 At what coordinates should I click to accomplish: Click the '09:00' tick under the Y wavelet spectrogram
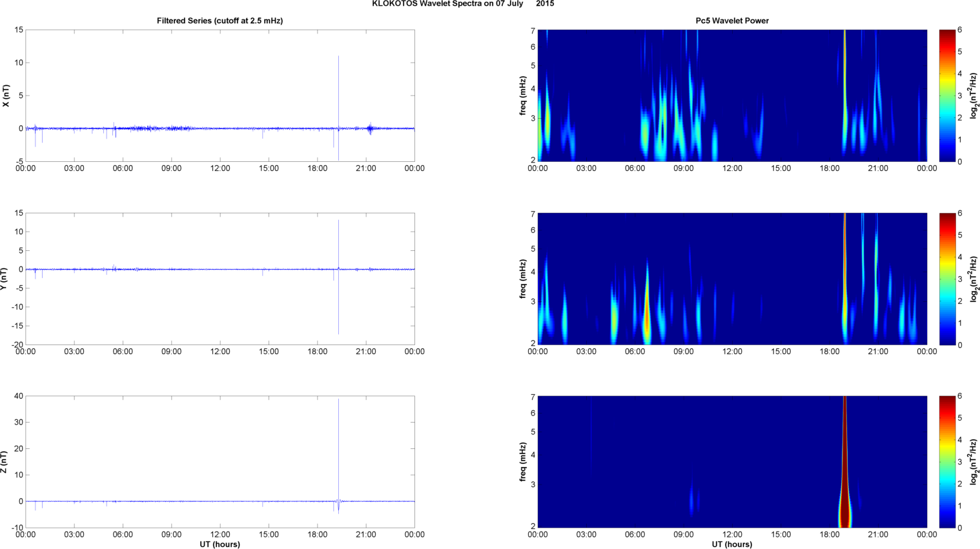click(684, 352)
